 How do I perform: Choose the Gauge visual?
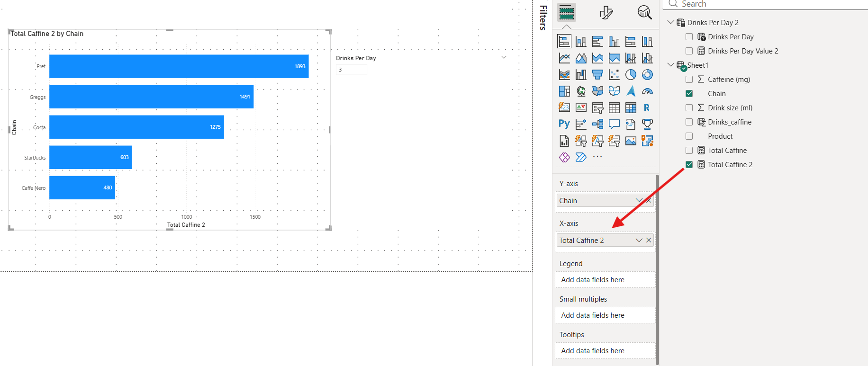click(647, 91)
